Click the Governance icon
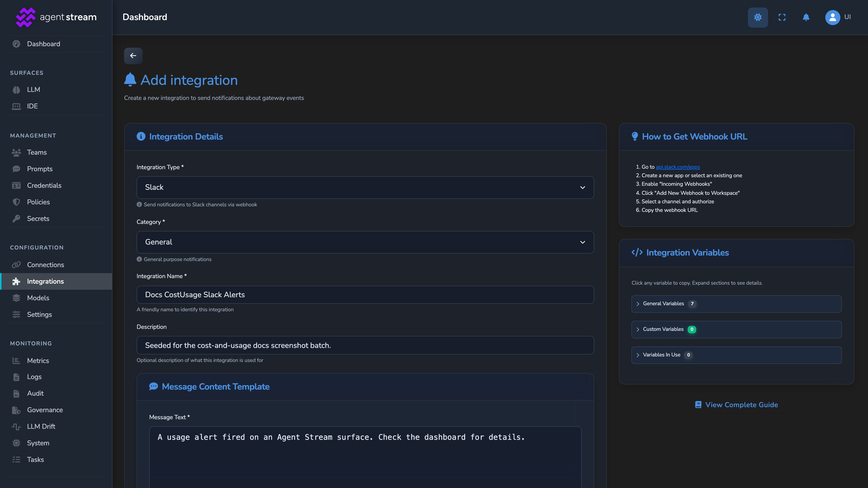The width and height of the screenshot is (868, 488). click(x=16, y=410)
